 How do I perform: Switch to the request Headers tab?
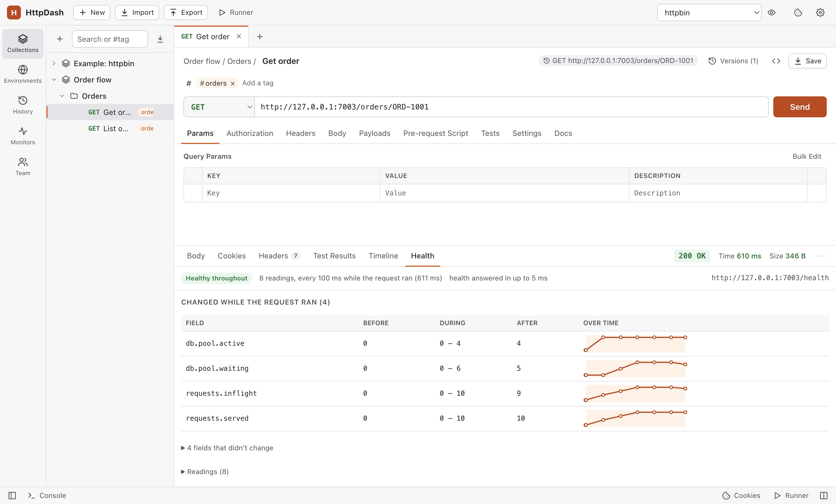coord(301,133)
